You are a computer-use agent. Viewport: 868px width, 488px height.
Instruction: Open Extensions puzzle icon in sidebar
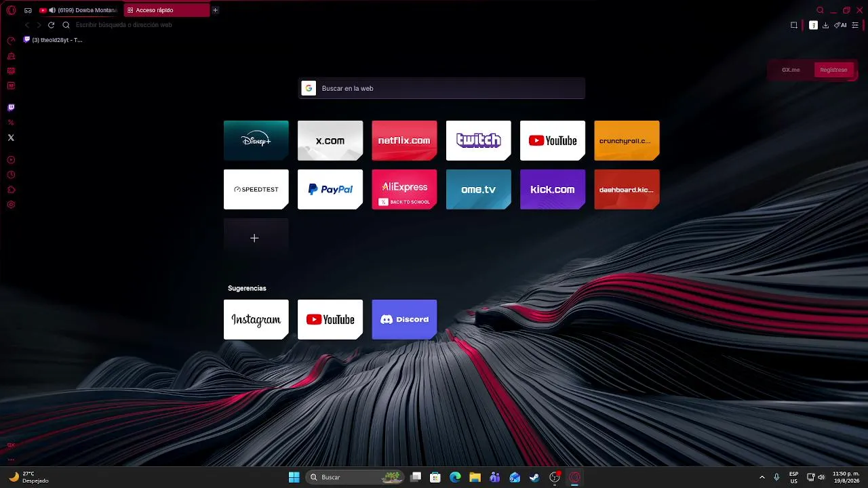pos(11,190)
